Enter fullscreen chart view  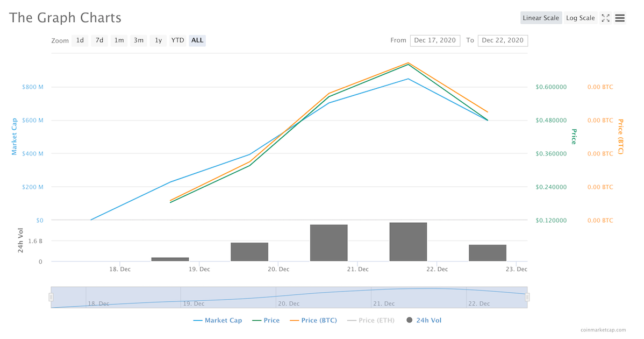point(605,18)
